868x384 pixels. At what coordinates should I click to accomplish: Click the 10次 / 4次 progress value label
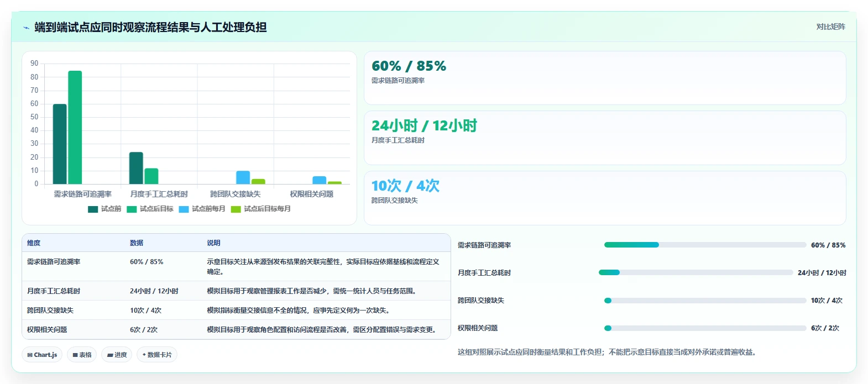827,301
